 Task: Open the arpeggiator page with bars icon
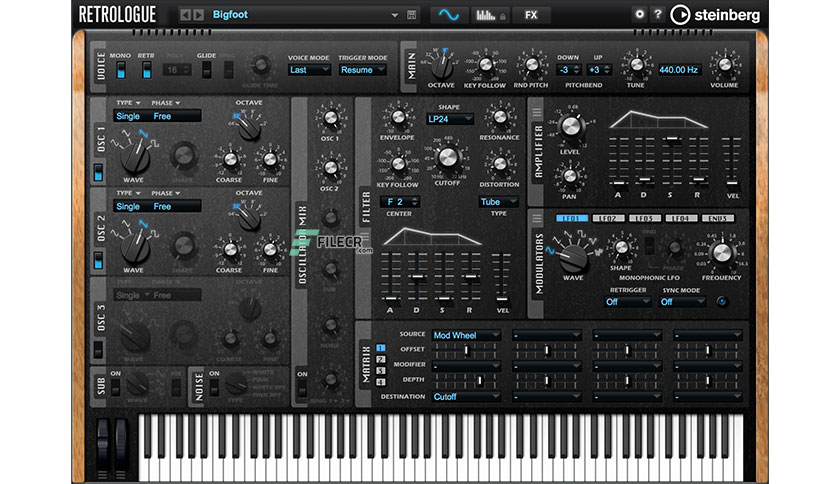489,15
